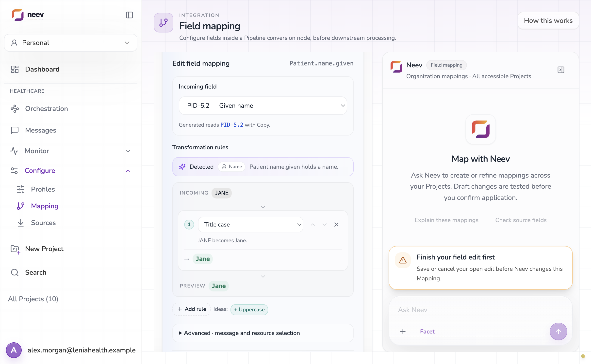Collapse the left sidebar panel icon

130,15
